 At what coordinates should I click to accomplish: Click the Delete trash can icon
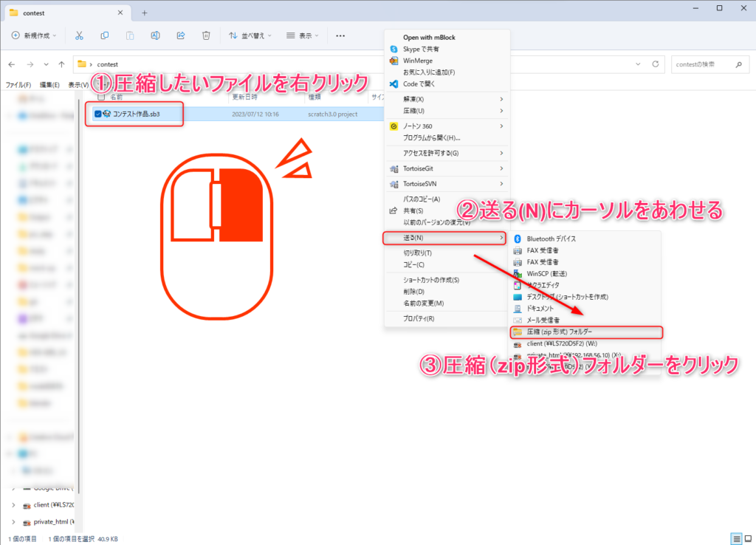point(207,35)
